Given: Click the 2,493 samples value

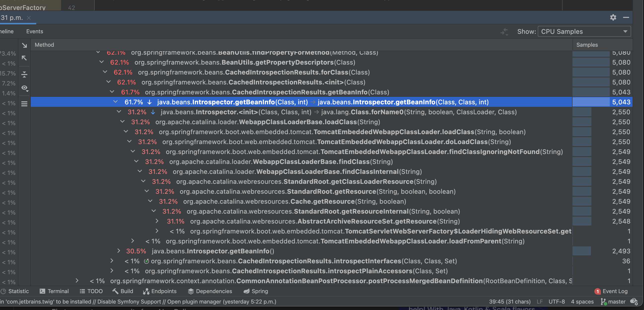Looking at the screenshot, I should (x=621, y=251).
